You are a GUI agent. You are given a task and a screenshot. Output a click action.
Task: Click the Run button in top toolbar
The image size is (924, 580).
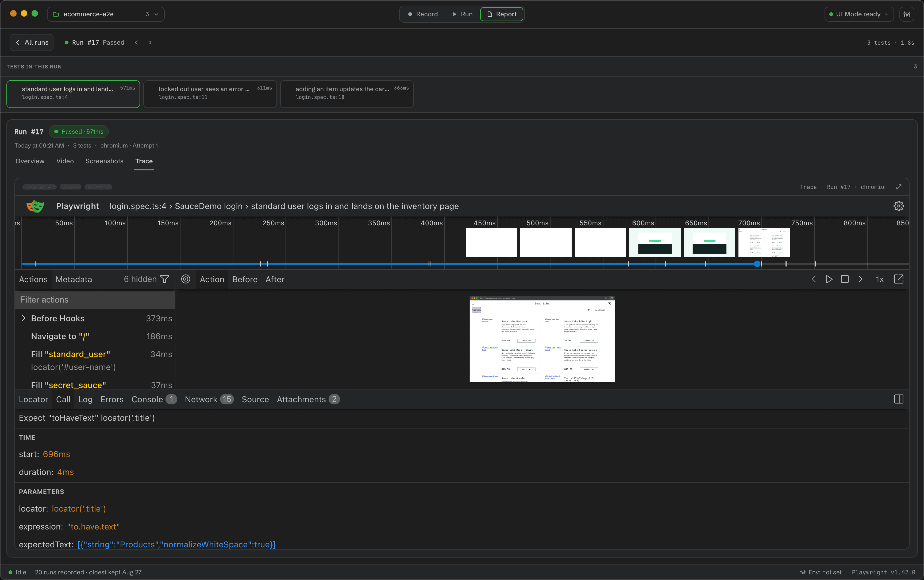(x=462, y=14)
